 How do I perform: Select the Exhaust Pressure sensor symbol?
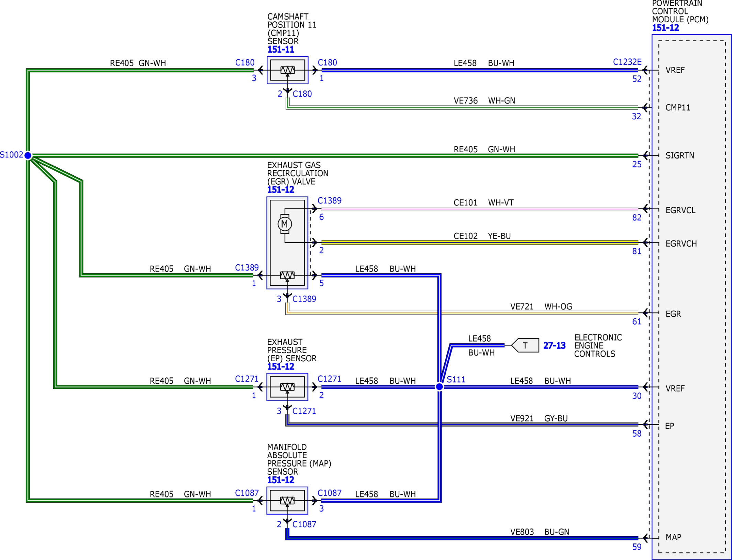[x=287, y=387]
